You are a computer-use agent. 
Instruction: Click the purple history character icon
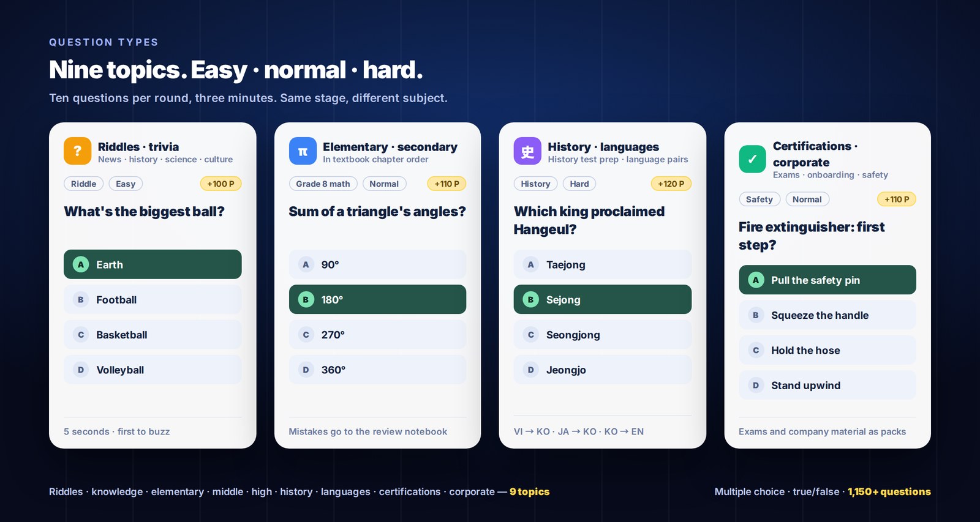coord(527,151)
